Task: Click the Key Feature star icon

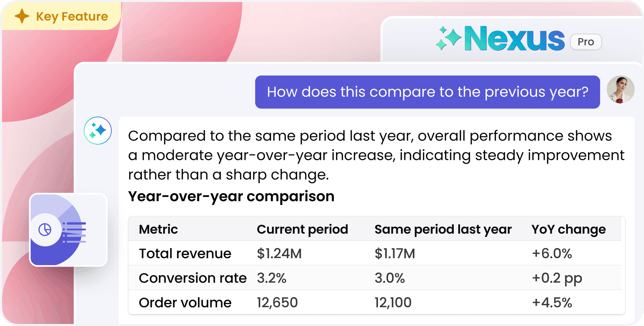Action: (22, 16)
